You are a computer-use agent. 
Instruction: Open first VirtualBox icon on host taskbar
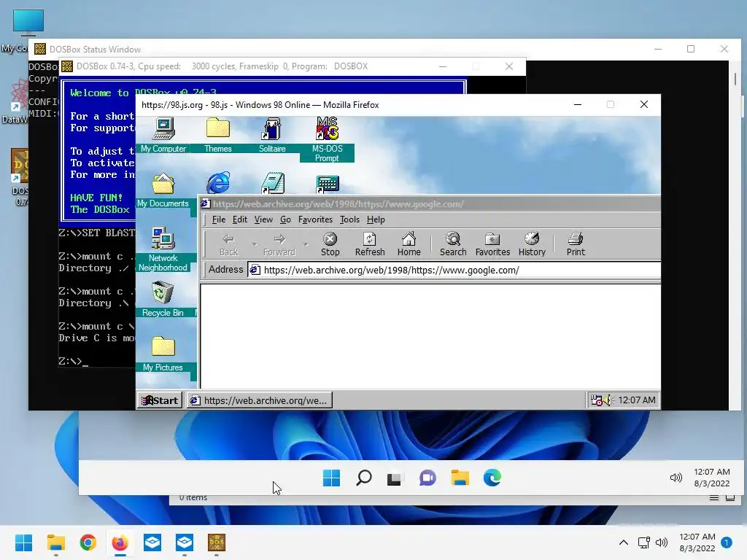(152, 542)
